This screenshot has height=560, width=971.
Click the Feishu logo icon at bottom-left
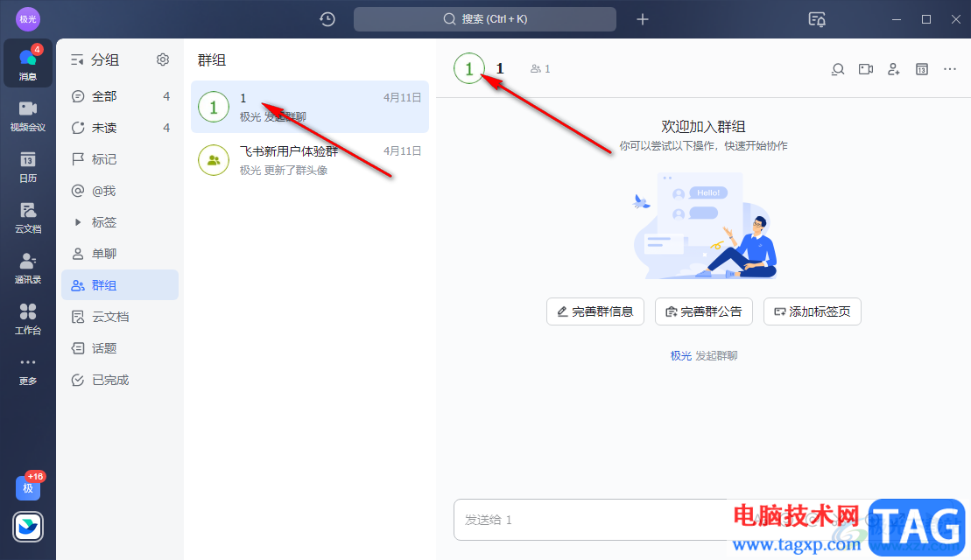[28, 528]
